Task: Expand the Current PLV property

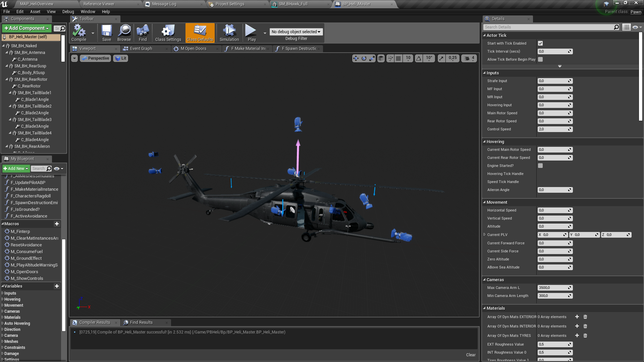Action: 485,235
